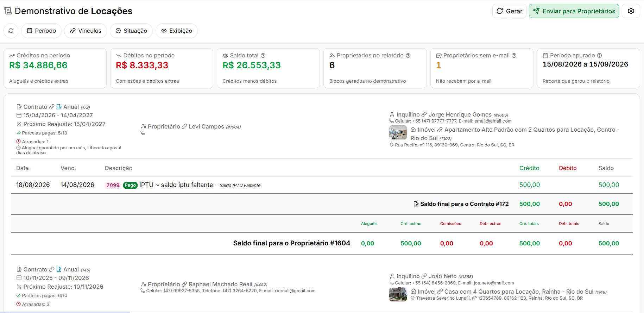Open the Exibição filter
Image resolution: width=644 pixels, height=313 pixels.
(x=177, y=31)
